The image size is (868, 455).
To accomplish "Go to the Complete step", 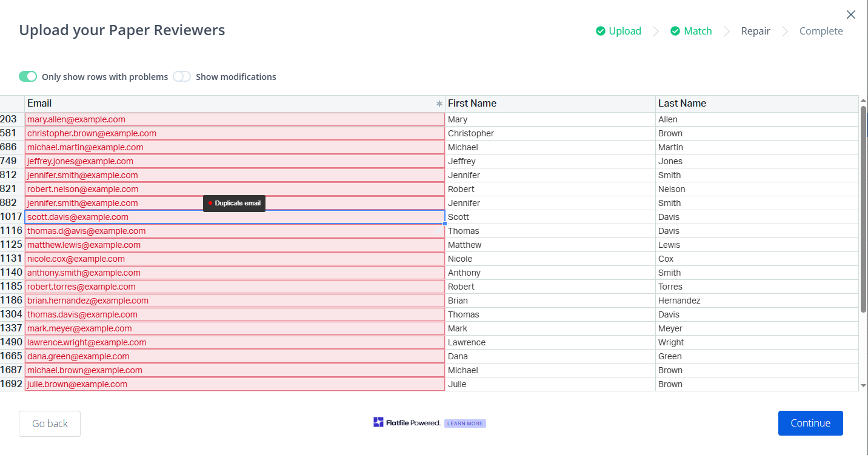I will pyautogui.click(x=821, y=31).
